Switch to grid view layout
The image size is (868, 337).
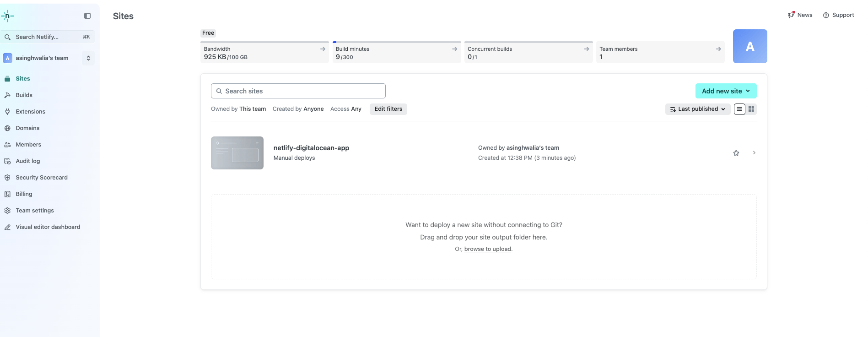(x=751, y=109)
